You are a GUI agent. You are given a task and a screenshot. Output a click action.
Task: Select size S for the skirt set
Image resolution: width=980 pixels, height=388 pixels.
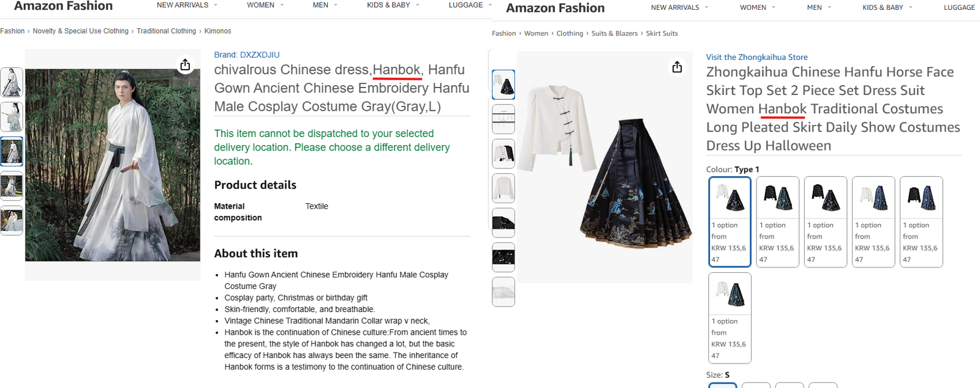click(x=722, y=386)
